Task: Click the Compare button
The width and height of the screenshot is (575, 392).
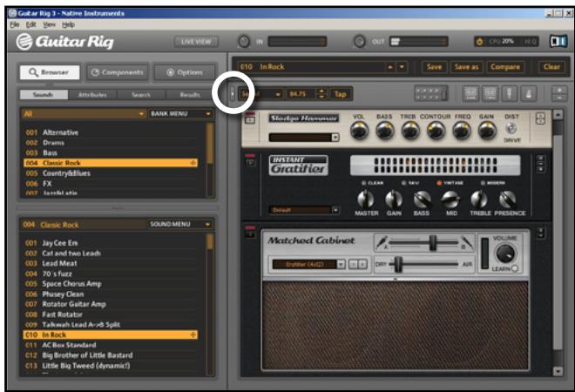Action: [505, 67]
